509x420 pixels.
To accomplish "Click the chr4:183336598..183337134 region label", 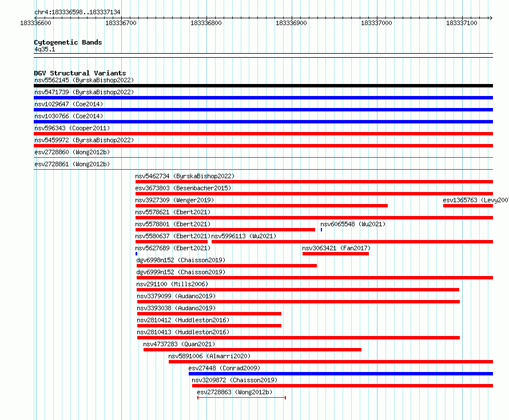I will point(77,12).
